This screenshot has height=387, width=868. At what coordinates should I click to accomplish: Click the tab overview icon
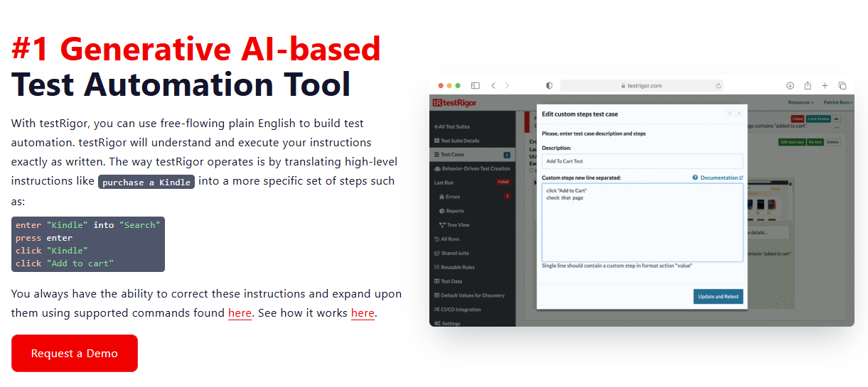(842, 85)
